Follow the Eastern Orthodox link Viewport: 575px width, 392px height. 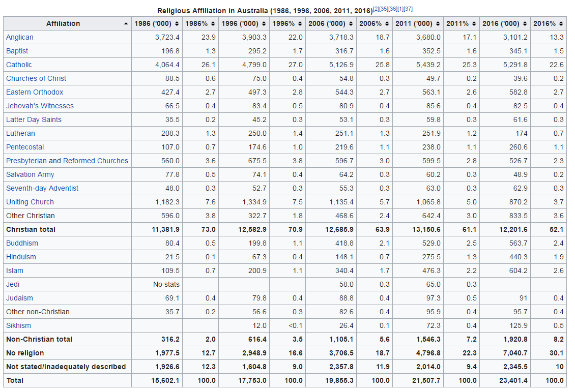pyautogui.click(x=35, y=92)
